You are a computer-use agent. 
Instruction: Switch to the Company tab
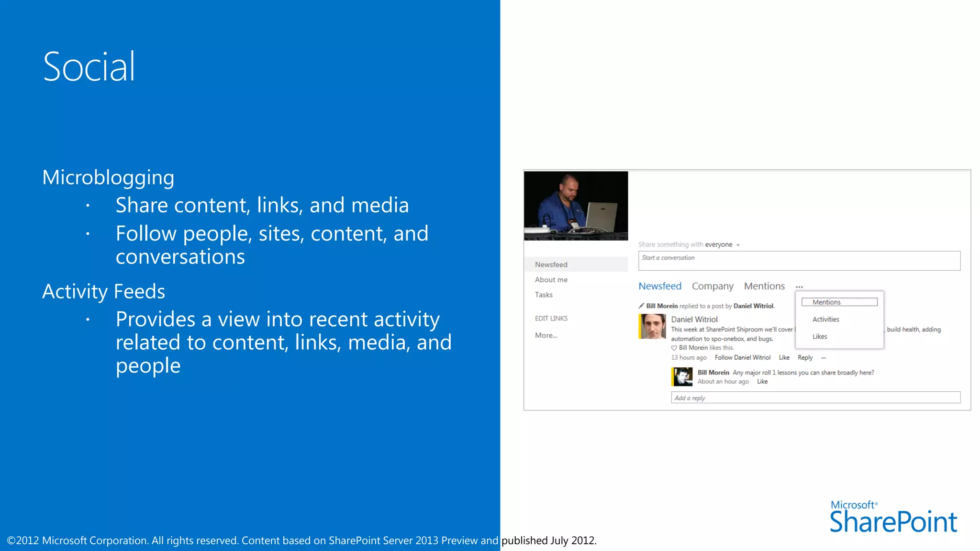point(713,286)
